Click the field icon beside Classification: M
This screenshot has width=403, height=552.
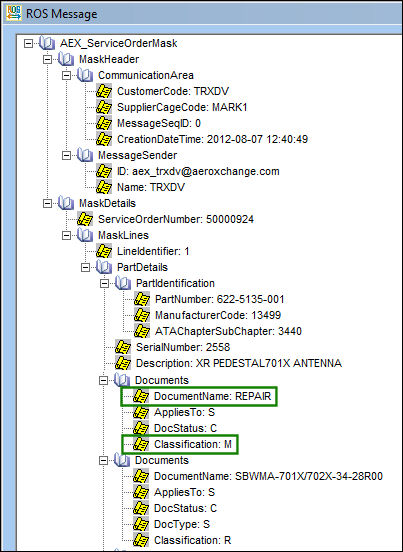coord(141,445)
